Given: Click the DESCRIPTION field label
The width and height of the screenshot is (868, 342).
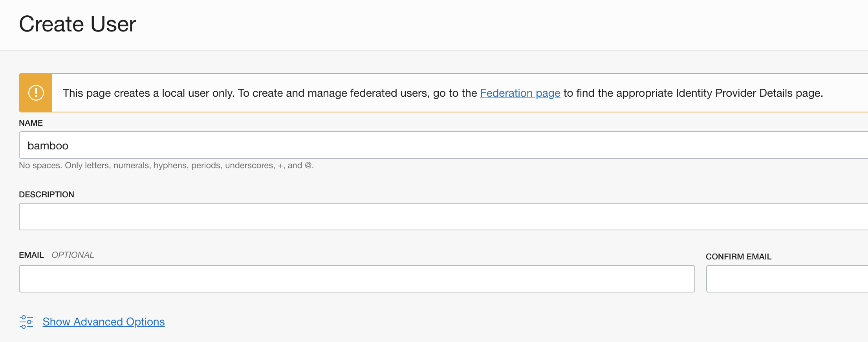Looking at the screenshot, I should point(46,195).
